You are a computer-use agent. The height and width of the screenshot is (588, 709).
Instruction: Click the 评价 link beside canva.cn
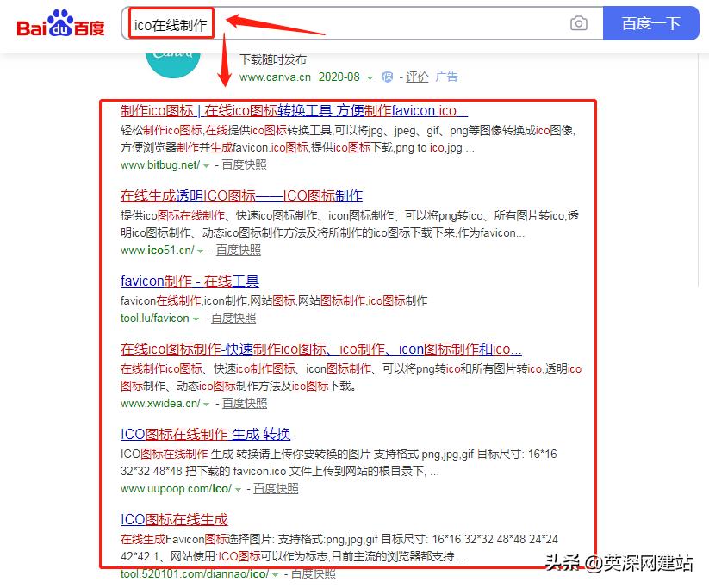418,77
